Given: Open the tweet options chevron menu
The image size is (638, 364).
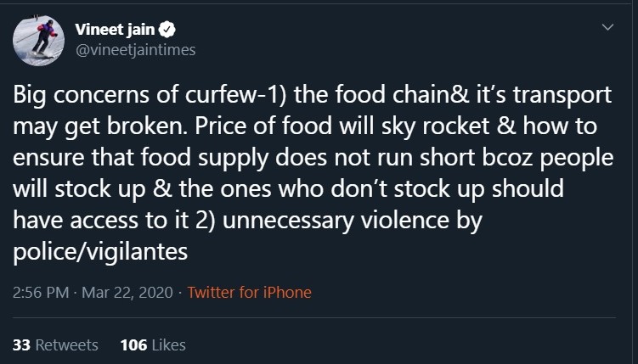Looking at the screenshot, I should [x=607, y=28].
